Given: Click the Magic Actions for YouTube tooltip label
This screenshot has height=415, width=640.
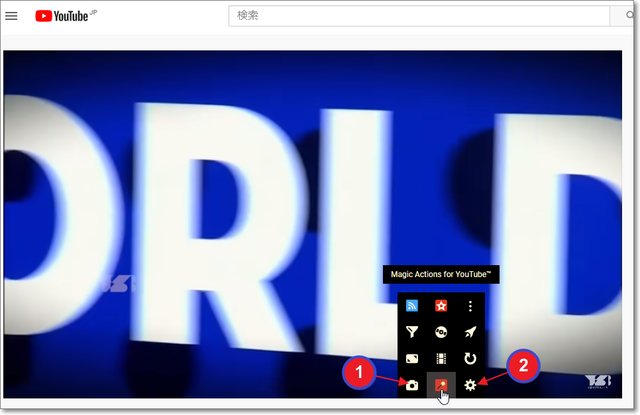Looking at the screenshot, I should (x=440, y=275).
